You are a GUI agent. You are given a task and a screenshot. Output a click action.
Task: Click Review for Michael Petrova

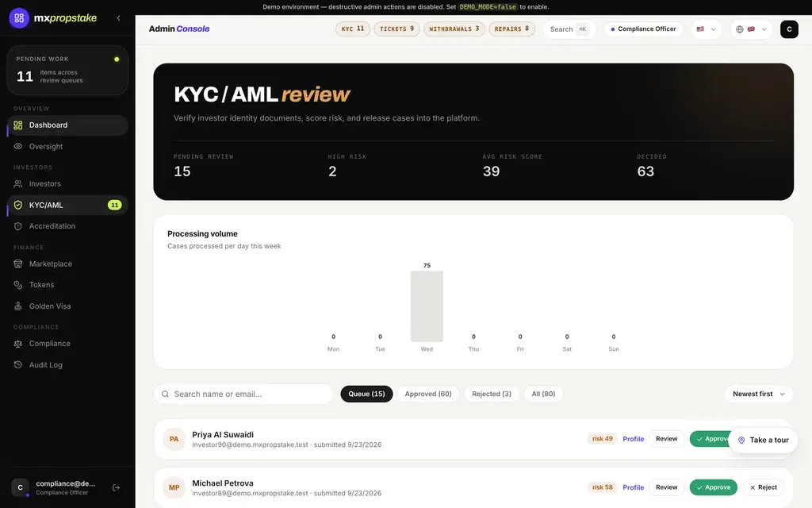[x=666, y=487]
